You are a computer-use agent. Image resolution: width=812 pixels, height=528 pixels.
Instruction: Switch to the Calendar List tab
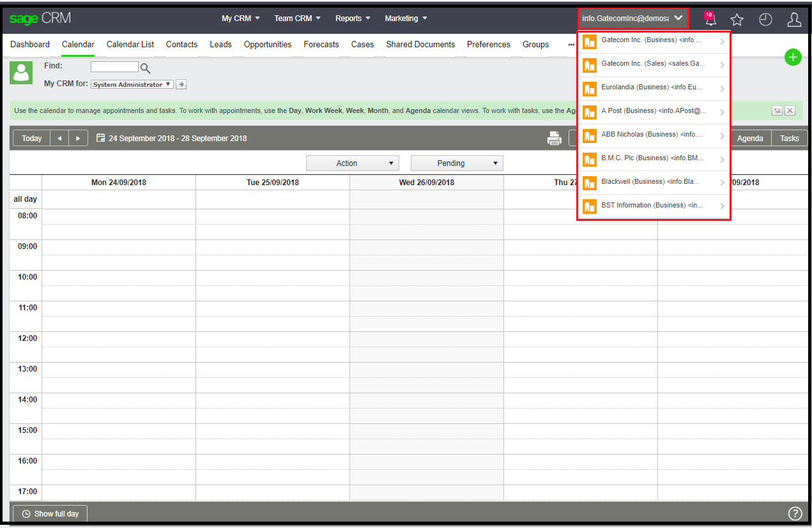pos(130,45)
